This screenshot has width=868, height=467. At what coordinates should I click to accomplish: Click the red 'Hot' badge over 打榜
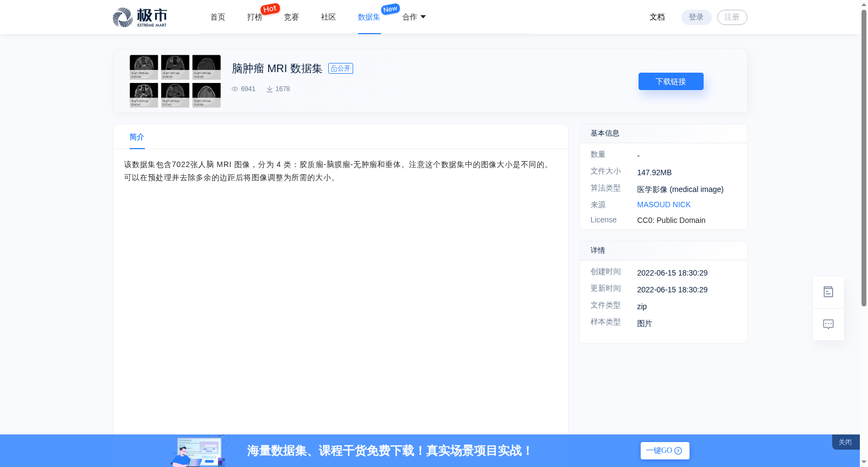270,9
